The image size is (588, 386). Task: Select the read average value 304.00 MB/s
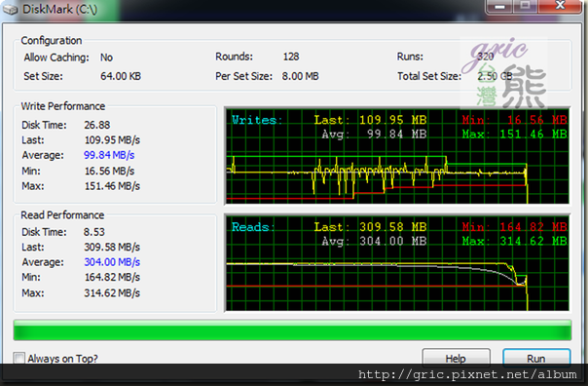pos(112,261)
